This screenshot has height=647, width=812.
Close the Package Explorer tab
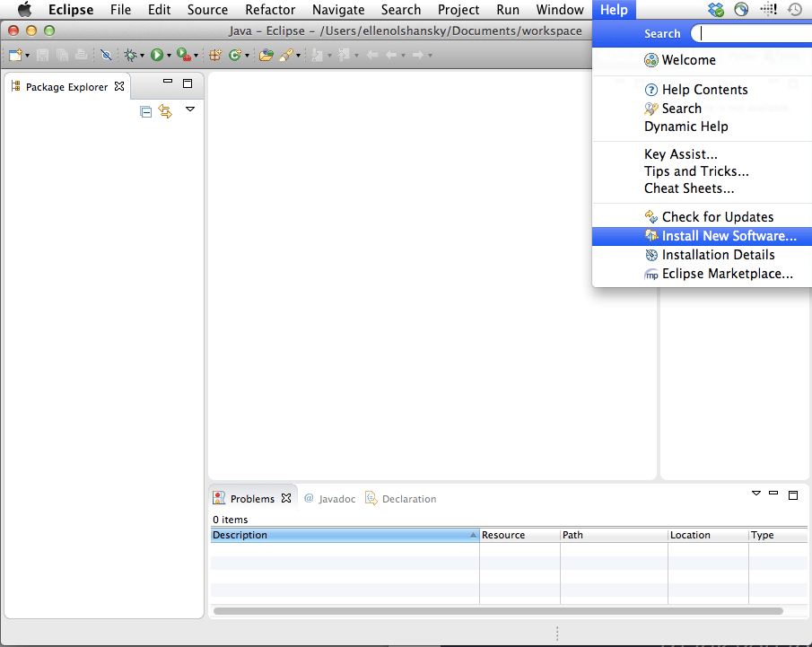pyautogui.click(x=119, y=86)
